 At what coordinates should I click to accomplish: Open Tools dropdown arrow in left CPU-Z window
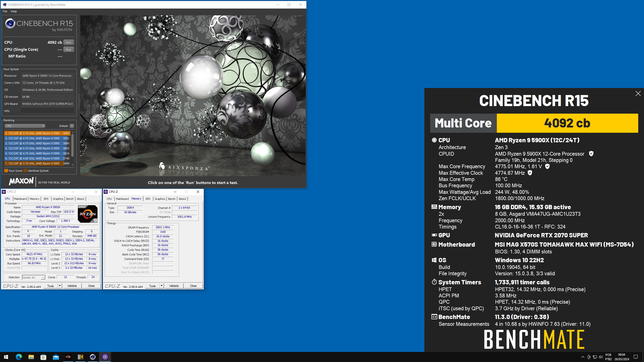60,286
